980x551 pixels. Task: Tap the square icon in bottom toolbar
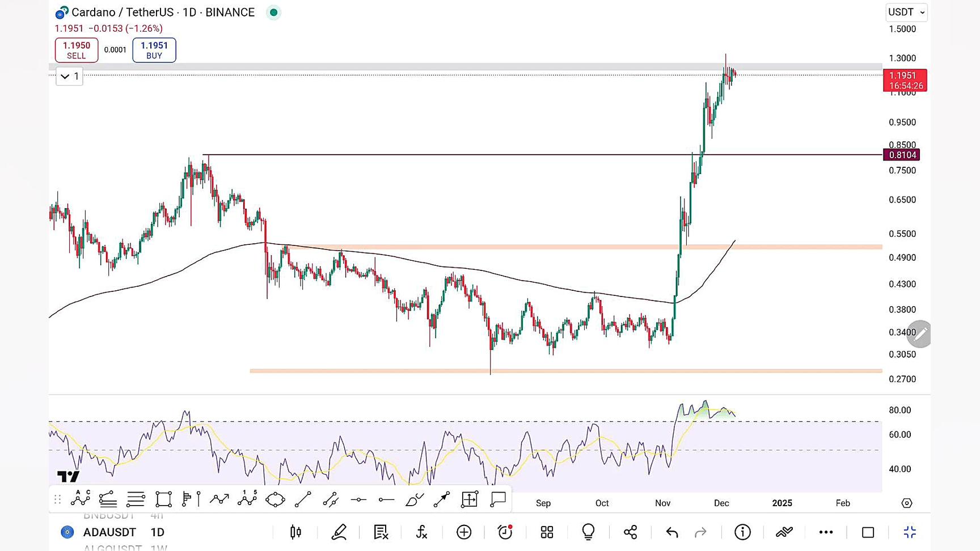(868, 532)
